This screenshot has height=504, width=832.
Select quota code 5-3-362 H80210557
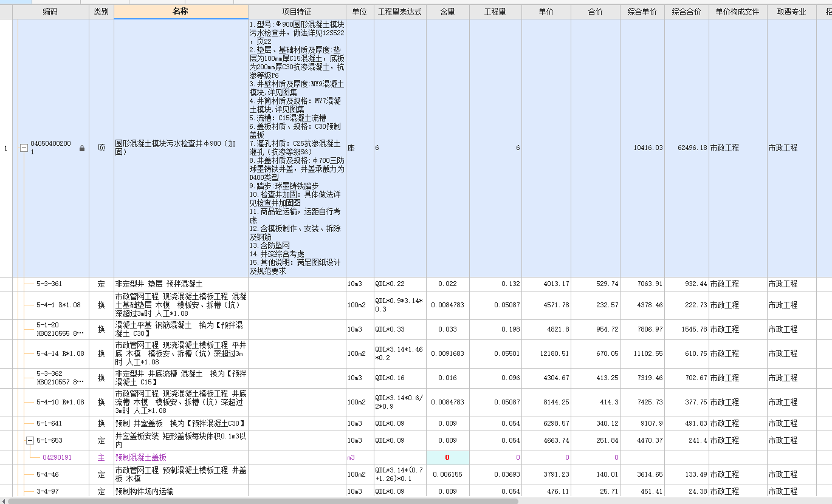[60, 378]
